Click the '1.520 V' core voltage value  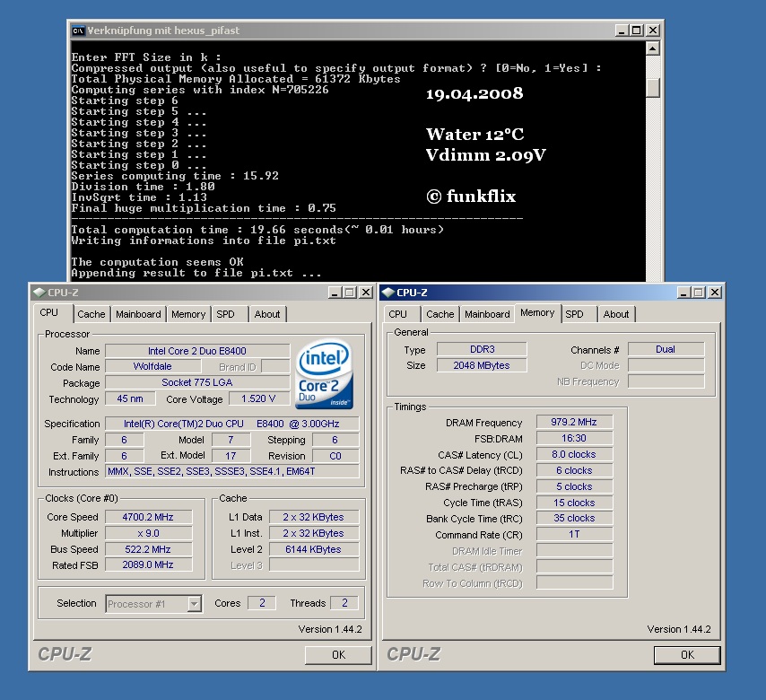pyautogui.click(x=258, y=398)
